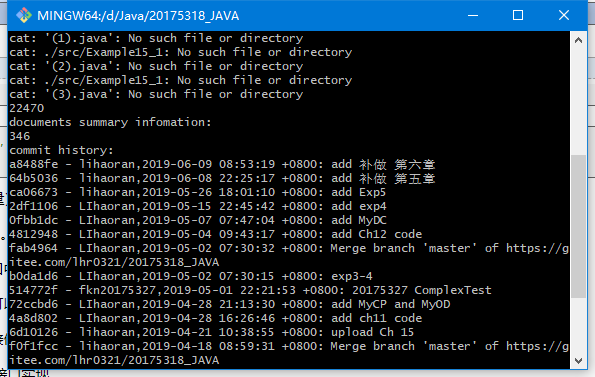Click the "commit history:" line
Screen dimensions: 595x377
coord(61,151)
